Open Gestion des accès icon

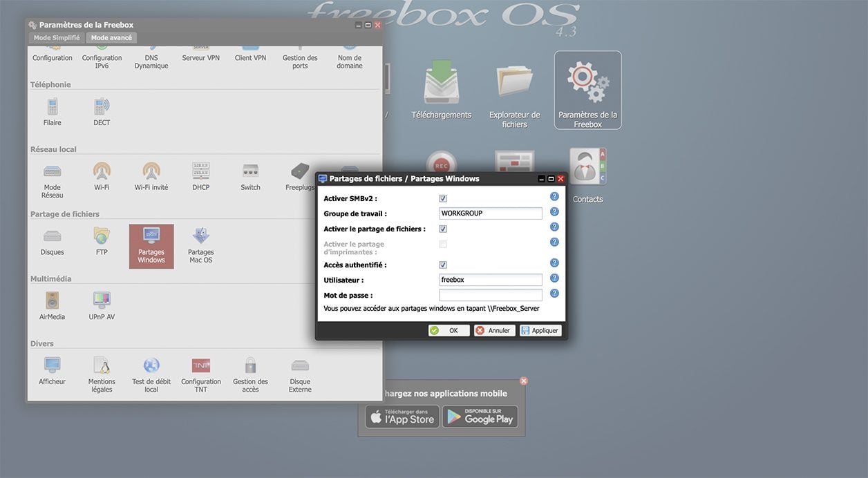250,375
